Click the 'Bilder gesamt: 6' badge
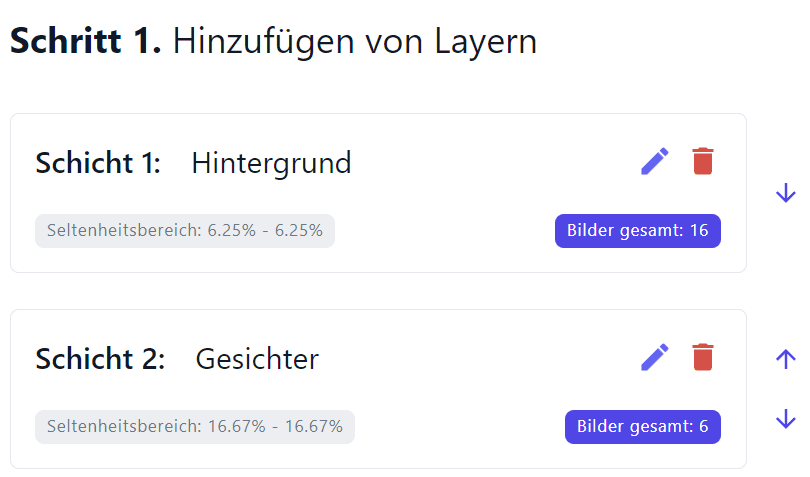 coord(643,427)
